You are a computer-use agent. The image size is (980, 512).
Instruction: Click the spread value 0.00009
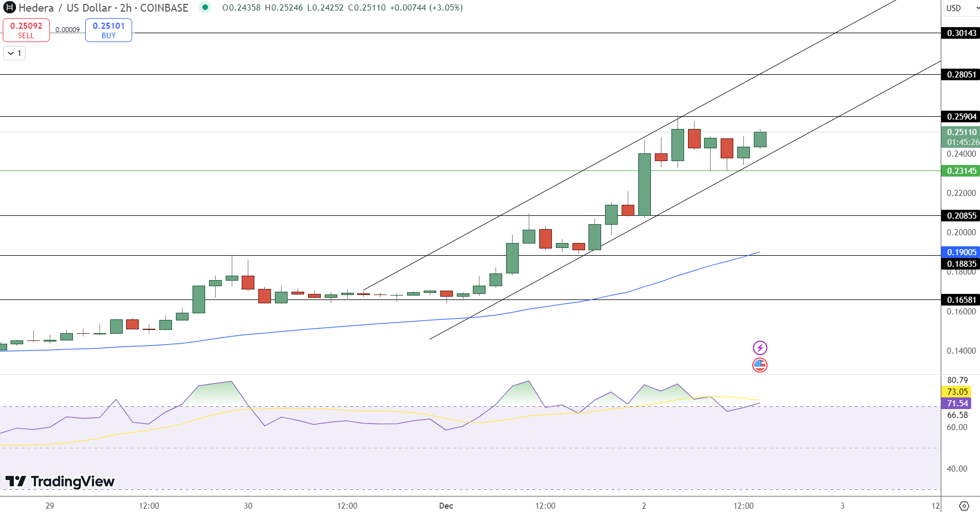67,30
